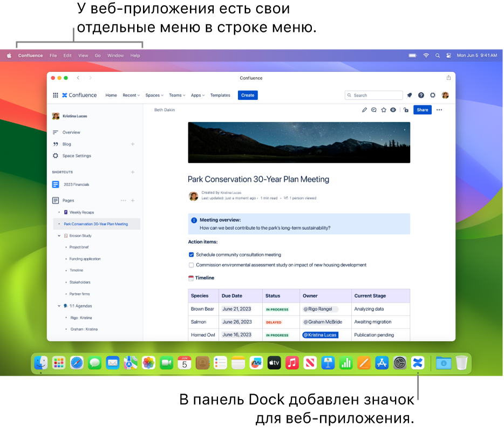Image resolution: width=504 pixels, height=432 pixels.
Task: Open the settings gear in Confluence header
Action: click(x=433, y=95)
